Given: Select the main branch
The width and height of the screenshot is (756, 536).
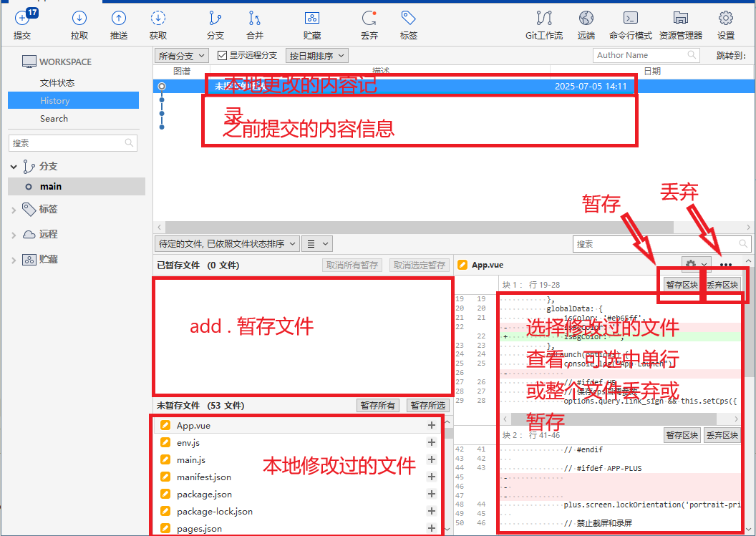Looking at the screenshot, I should tap(77, 187).
